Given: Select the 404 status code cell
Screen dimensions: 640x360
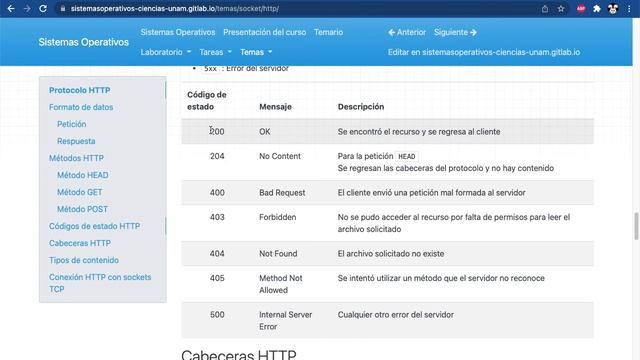Looking at the screenshot, I should [x=217, y=253].
